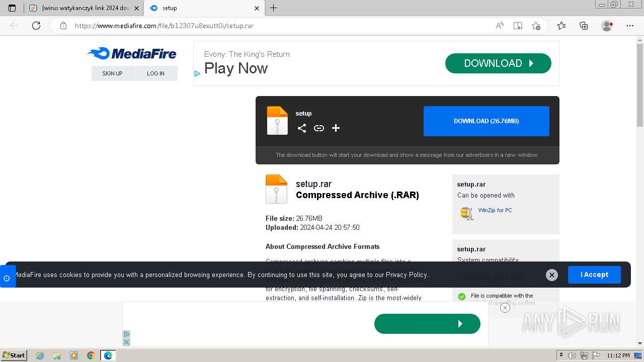644x362 pixels.
Task: Click the MediaFire logo
Action: (131, 53)
